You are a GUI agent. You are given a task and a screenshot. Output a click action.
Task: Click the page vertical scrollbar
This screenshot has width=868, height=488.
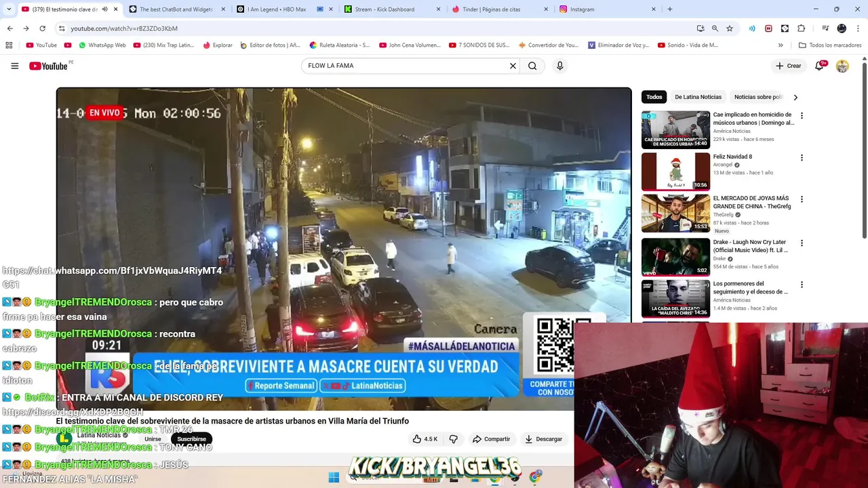pos(865,149)
